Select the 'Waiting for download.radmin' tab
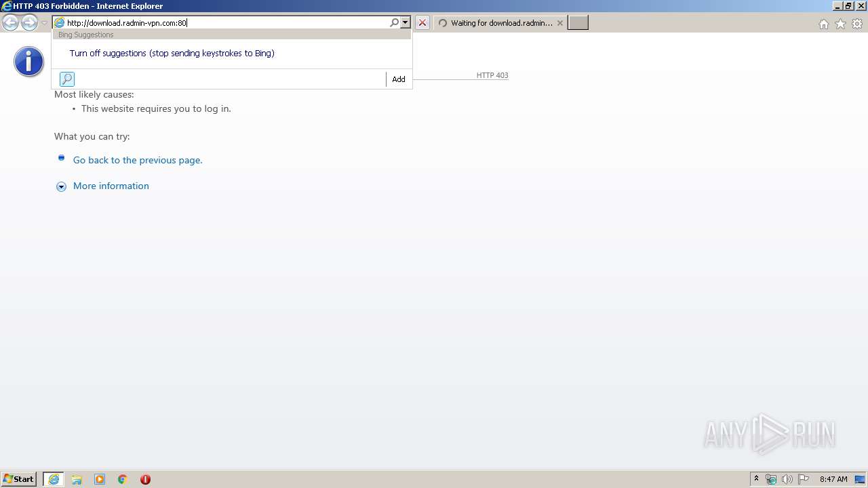The image size is (868, 488). 500,23
